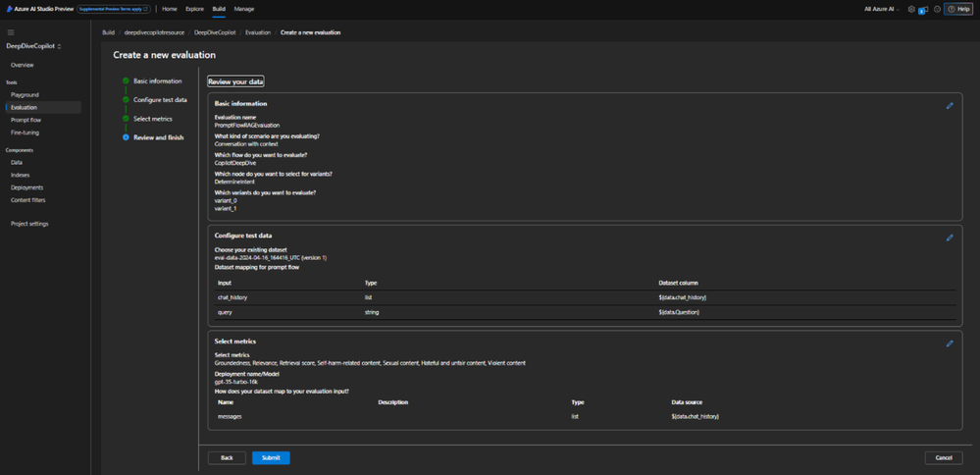The image size is (980, 475).
Task: Go to Basic information step
Action: pyautogui.click(x=157, y=81)
